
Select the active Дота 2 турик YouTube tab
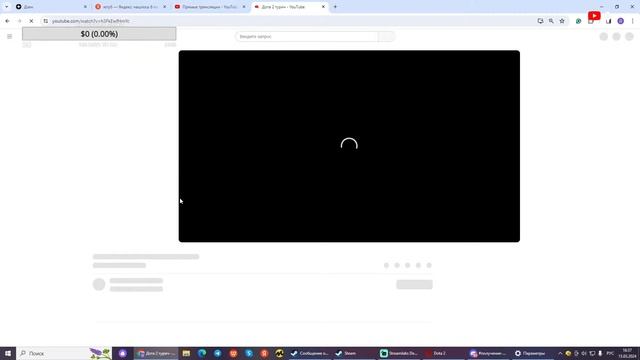(289, 7)
